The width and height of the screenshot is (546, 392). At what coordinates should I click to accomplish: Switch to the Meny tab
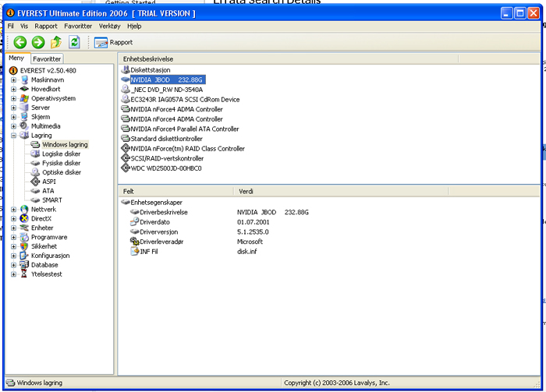click(x=16, y=58)
